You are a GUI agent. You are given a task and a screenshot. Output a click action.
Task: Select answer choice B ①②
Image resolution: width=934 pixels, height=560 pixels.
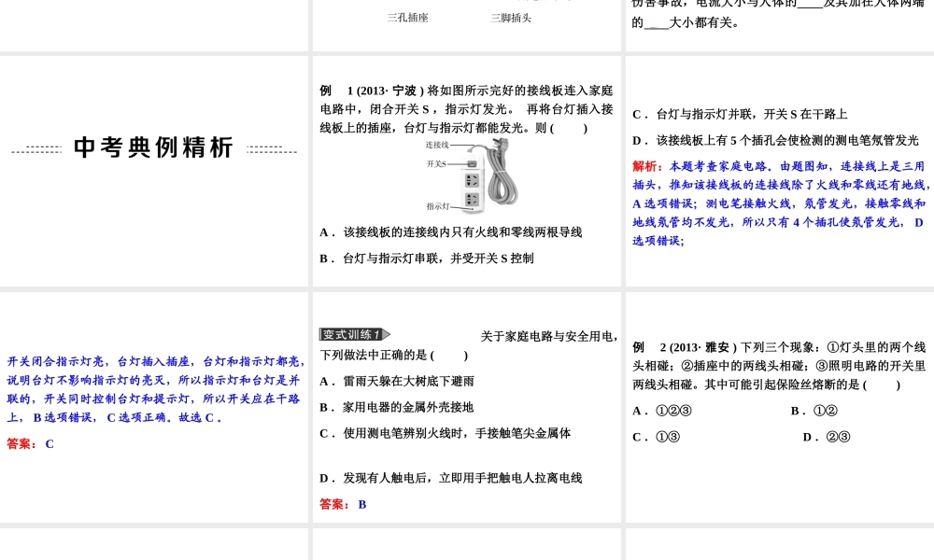point(814,411)
